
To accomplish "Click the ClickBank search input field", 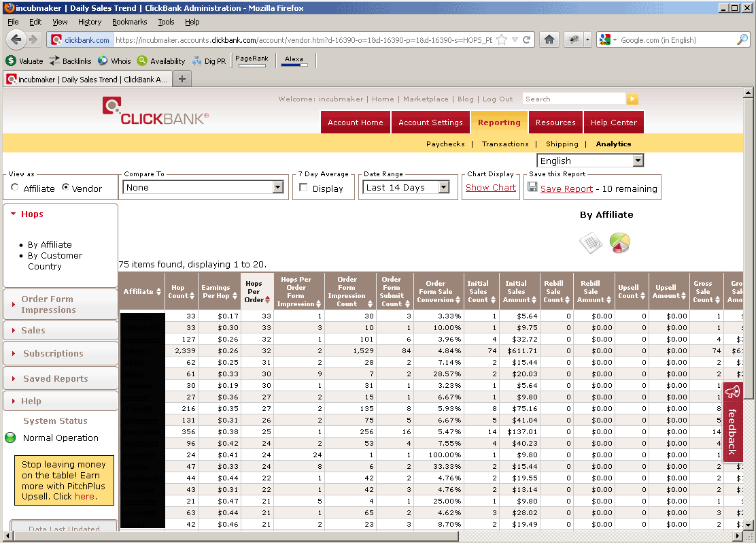I will click(x=573, y=99).
